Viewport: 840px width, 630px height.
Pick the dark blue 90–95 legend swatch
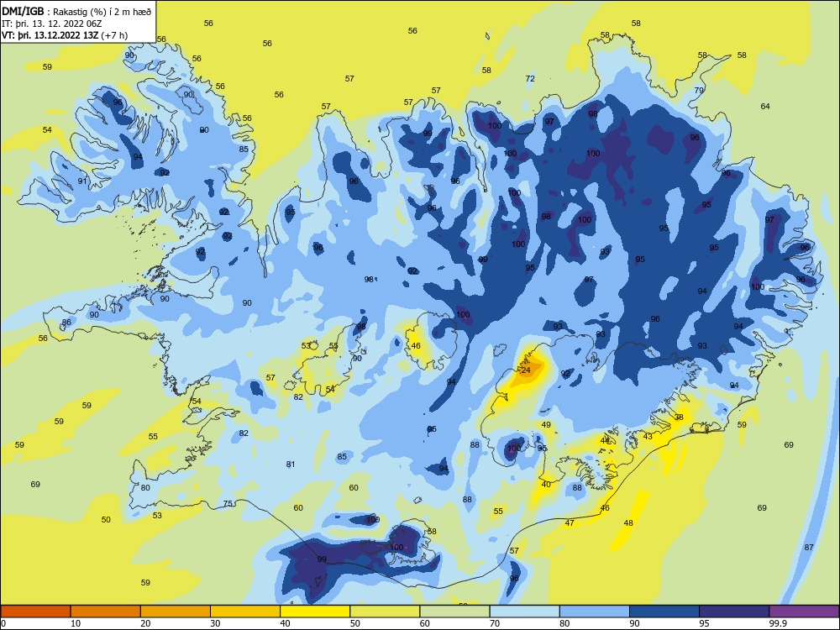664,612
